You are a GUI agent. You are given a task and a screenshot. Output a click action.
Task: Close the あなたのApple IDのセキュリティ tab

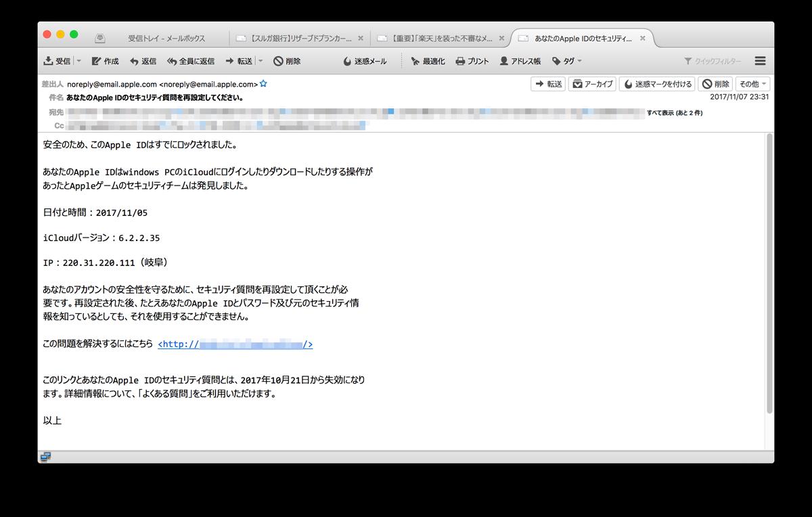pos(642,39)
